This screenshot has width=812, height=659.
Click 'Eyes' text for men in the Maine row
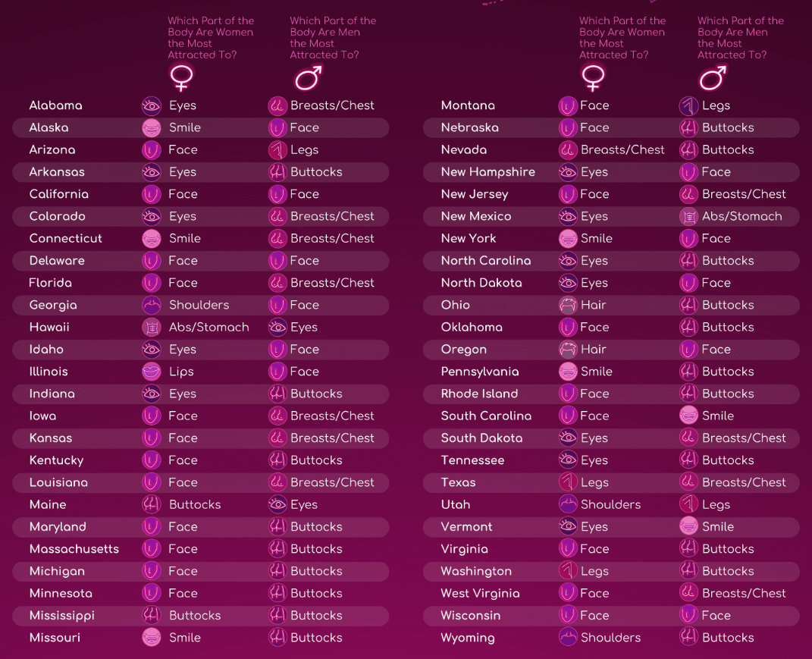pos(303,505)
